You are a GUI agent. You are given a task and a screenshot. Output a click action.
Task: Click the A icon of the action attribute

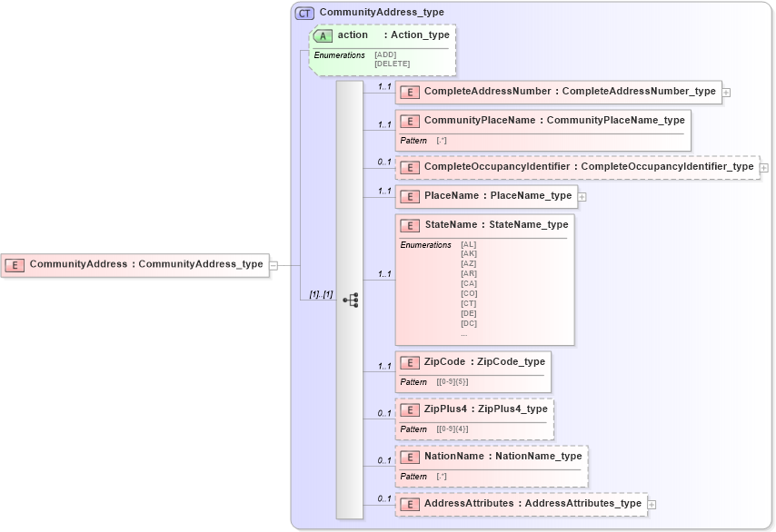pyautogui.click(x=323, y=35)
